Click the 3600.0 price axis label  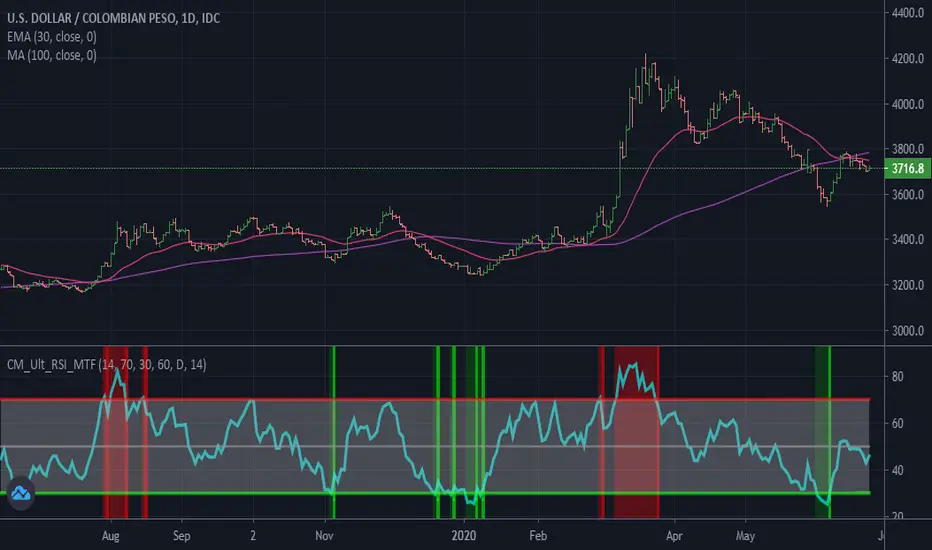[x=908, y=194]
